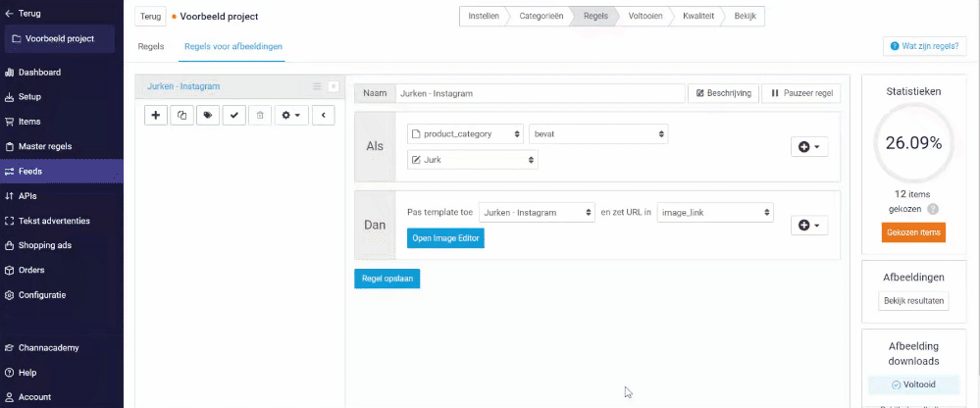Click the checkmark icon in rule toolbar
Viewport: 980px width, 408px height.
pos(233,115)
